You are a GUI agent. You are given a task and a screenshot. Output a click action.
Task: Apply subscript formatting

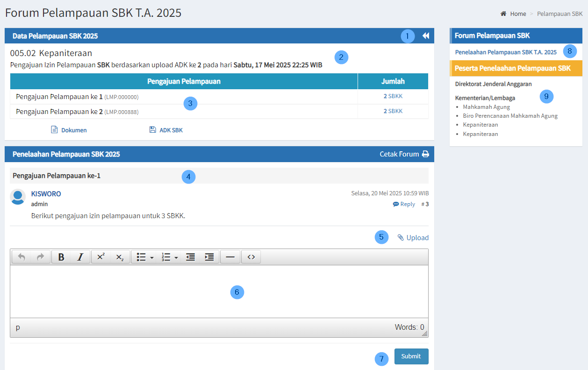click(x=120, y=257)
